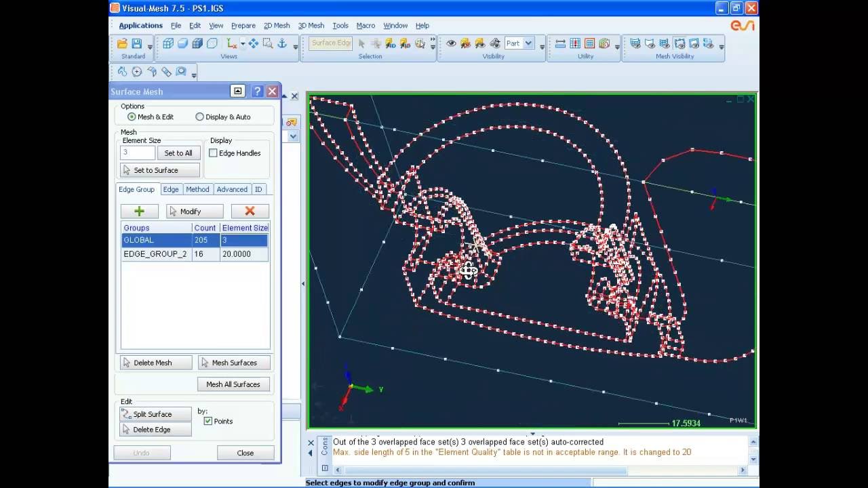Open the Applications menu
This screenshot has height=488, width=868.
point(140,26)
